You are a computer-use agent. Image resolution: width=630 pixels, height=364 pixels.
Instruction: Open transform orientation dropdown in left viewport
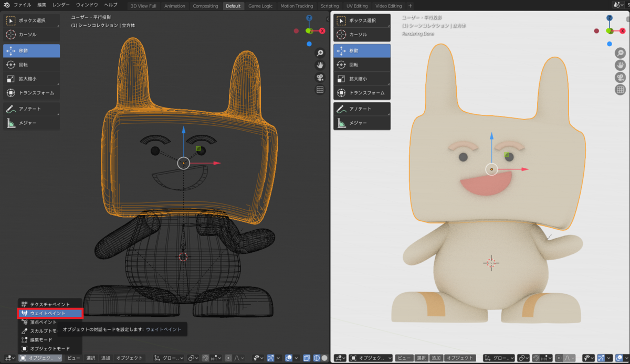click(167, 358)
